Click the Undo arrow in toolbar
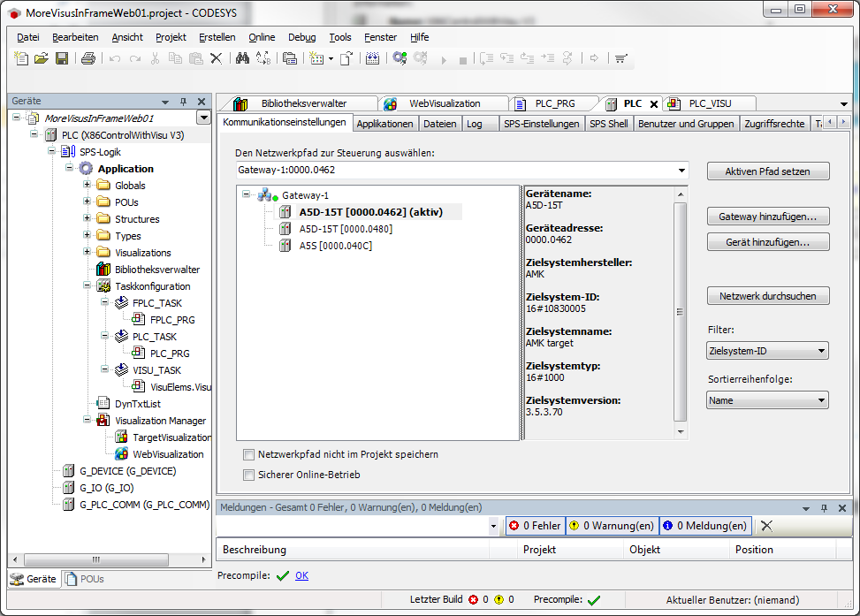The width and height of the screenshot is (860, 616). coord(115,58)
